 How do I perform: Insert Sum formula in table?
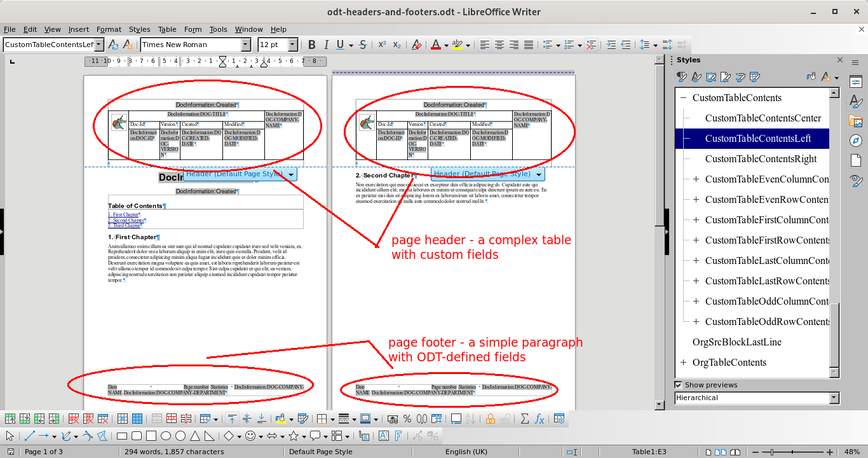pos(525,419)
